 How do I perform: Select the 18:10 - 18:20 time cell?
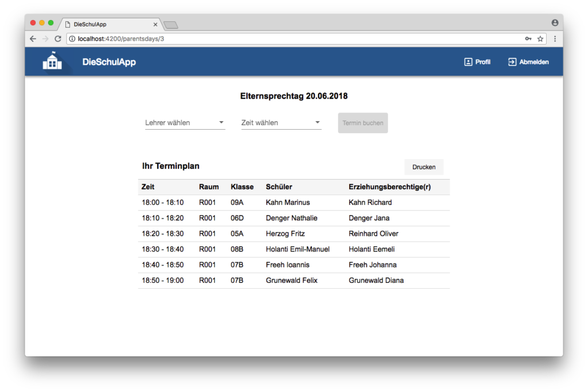(x=163, y=218)
